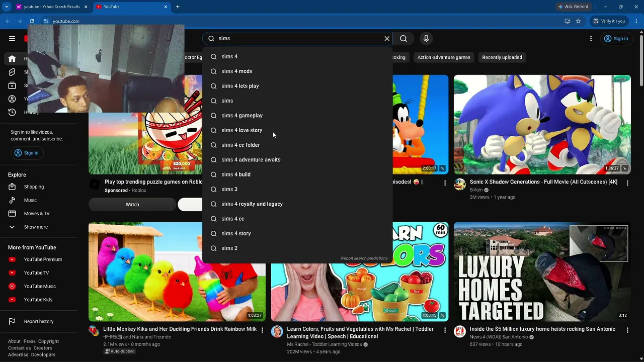The height and width of the screenshot is (362, 644).
Task: Expand Show more in Explore section
Action: (x=36, y=227)
